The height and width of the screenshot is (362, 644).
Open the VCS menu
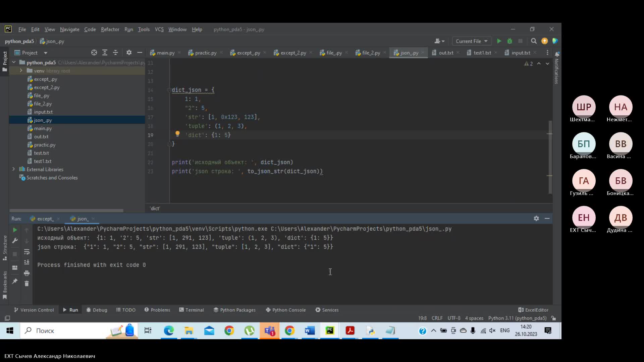pos(159,29)
